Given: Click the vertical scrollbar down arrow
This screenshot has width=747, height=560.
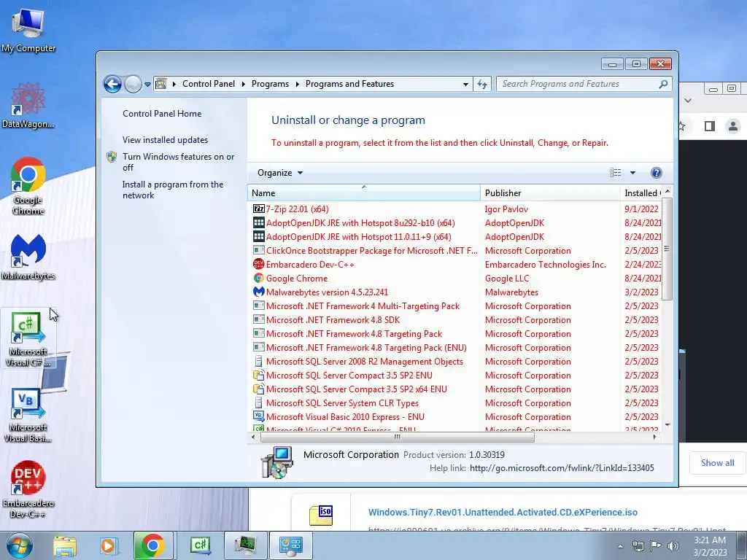Looking at the screenshot, I should pyautogui.click(x=667, y=425).
